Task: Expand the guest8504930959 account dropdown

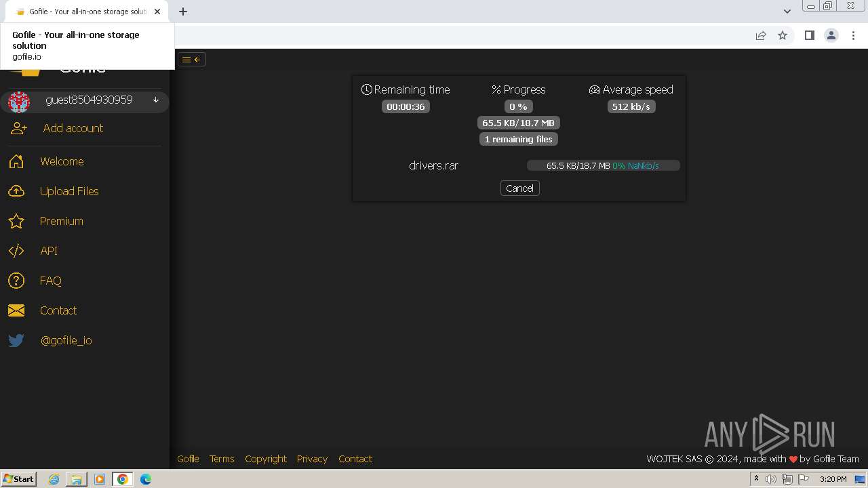Action: tap(156, 100)
